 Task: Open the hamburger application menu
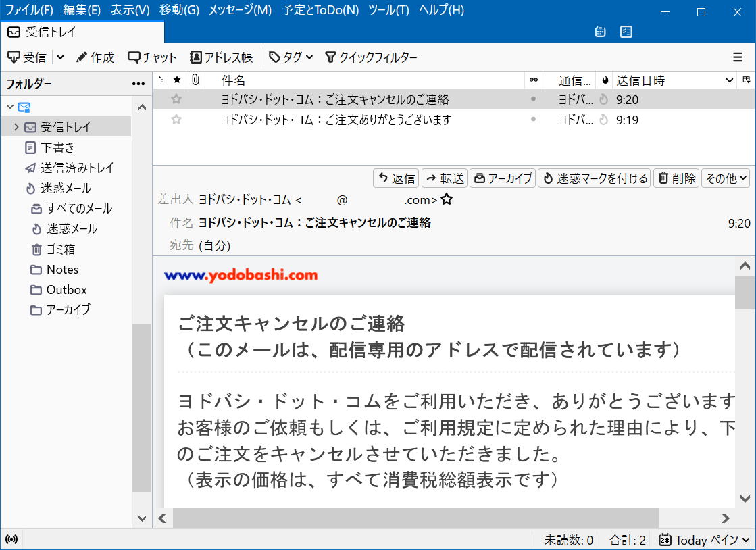(x=738, y=57)
